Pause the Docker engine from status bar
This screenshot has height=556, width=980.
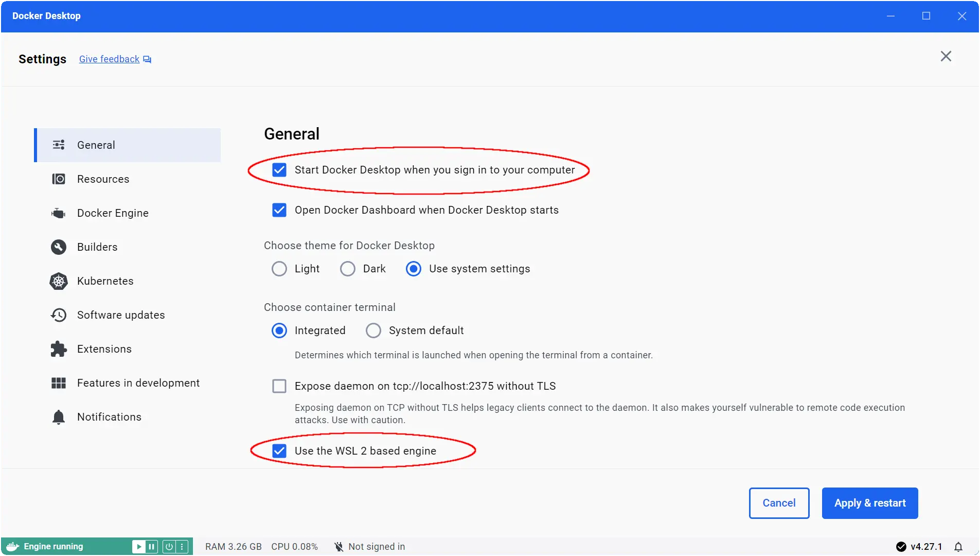(151, 546)
